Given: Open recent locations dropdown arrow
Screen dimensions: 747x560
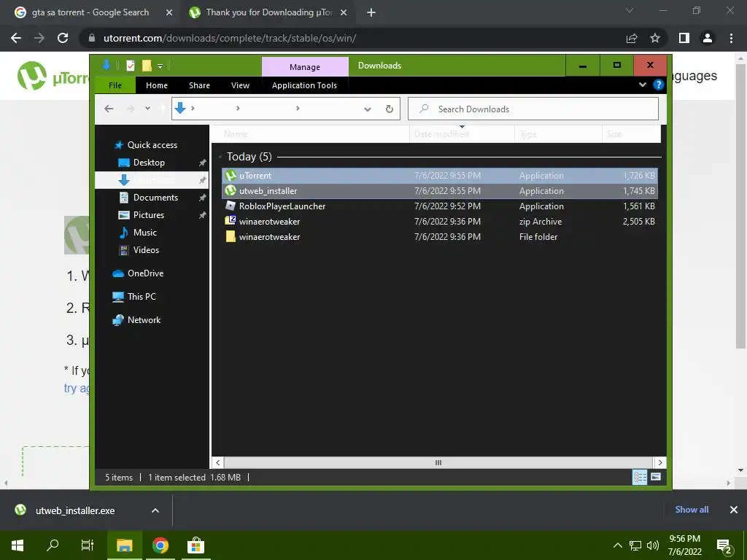Looking at the screenshot, I should tap(147, 109).
